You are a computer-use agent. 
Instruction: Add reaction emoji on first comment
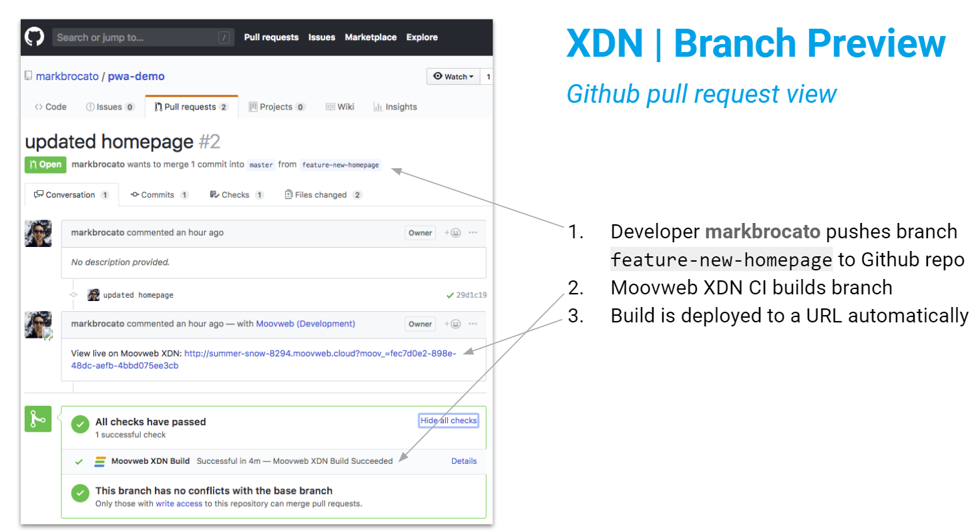[453, 233]
